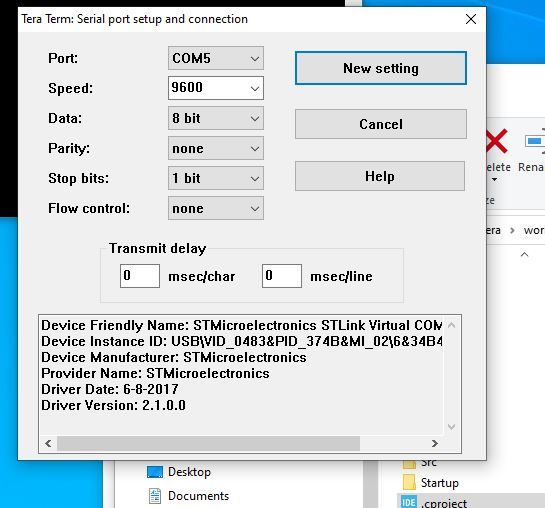The width and height of the screenshot is (545, 508).
Task: Open the Speed combo box showing 9600
Action: pos(216,88)
